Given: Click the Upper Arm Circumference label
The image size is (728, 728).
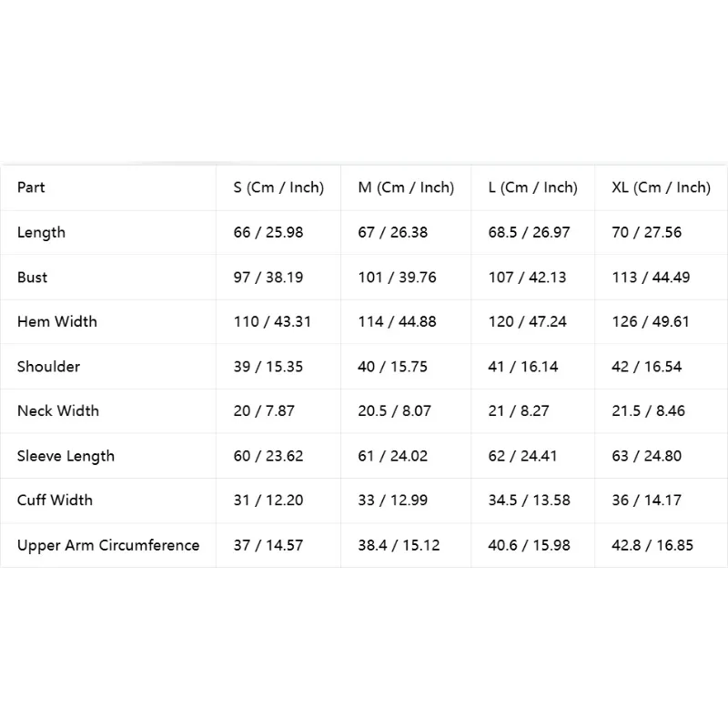Looking at the screenshot, I should (x=108, y=545).
